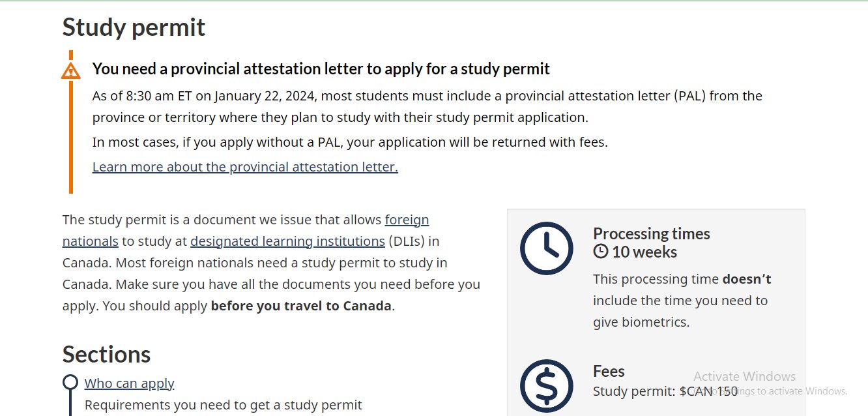Follow the "foreign nationals" link
Screen dimensions: 868x416
407,220
